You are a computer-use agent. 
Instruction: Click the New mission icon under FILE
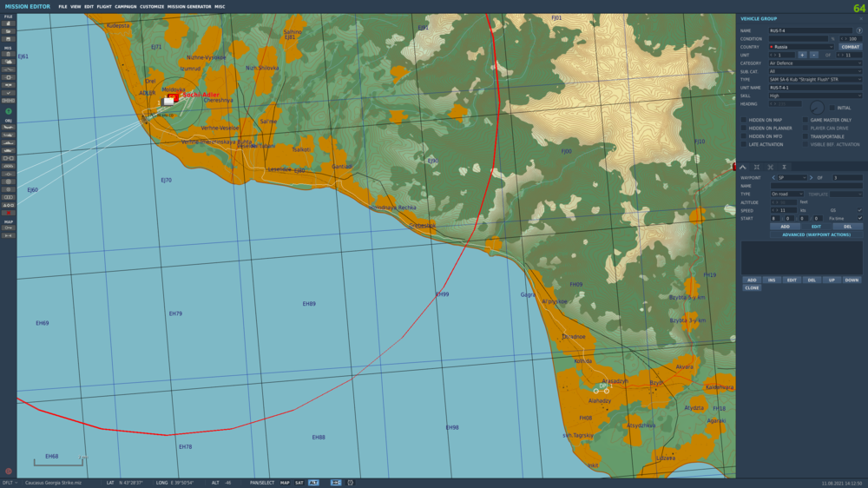tap(9, 23)
